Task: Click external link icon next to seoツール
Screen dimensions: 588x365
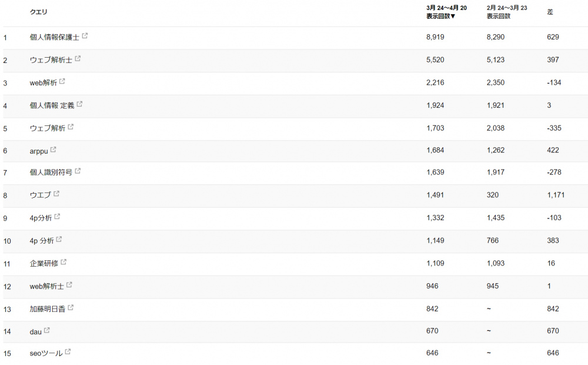Action: (x=68, y=352)
